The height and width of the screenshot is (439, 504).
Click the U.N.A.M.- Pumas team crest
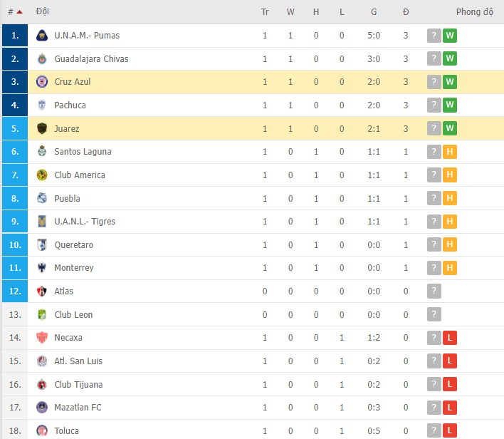click(41, 36)
